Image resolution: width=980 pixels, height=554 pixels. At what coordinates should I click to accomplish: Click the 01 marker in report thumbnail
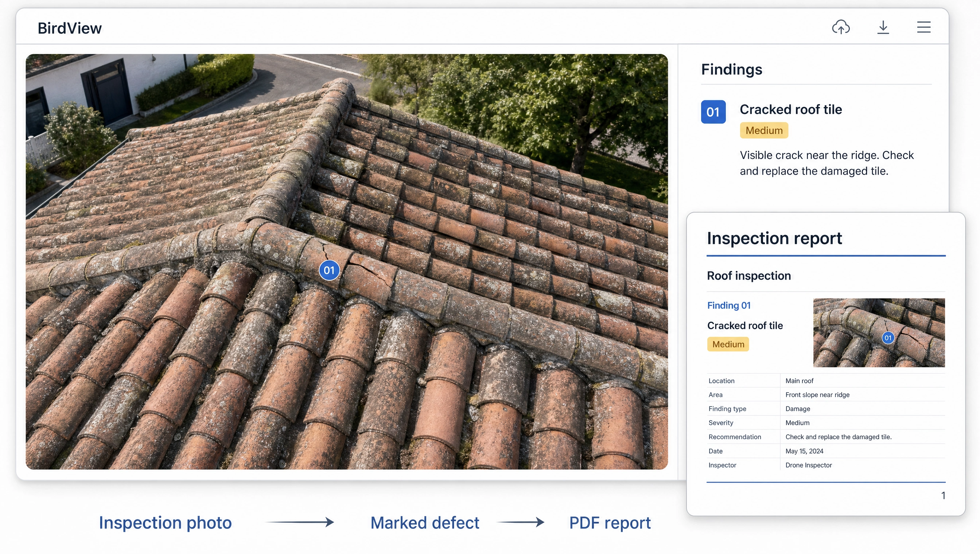(888, 338)
